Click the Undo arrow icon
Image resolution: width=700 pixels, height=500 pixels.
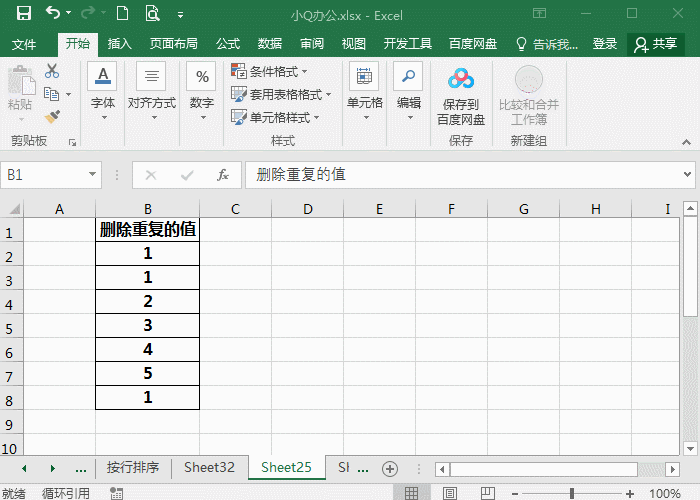point(52,14)
